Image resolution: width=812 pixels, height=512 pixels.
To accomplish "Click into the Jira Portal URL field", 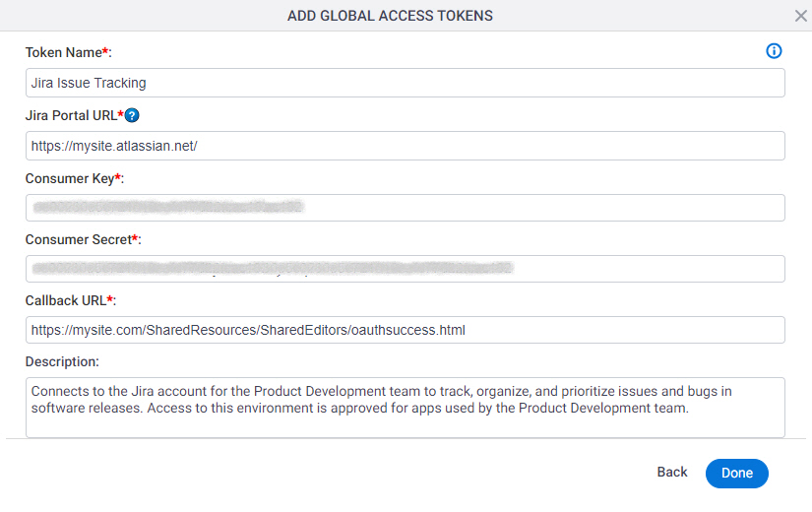I will (405, 146).
